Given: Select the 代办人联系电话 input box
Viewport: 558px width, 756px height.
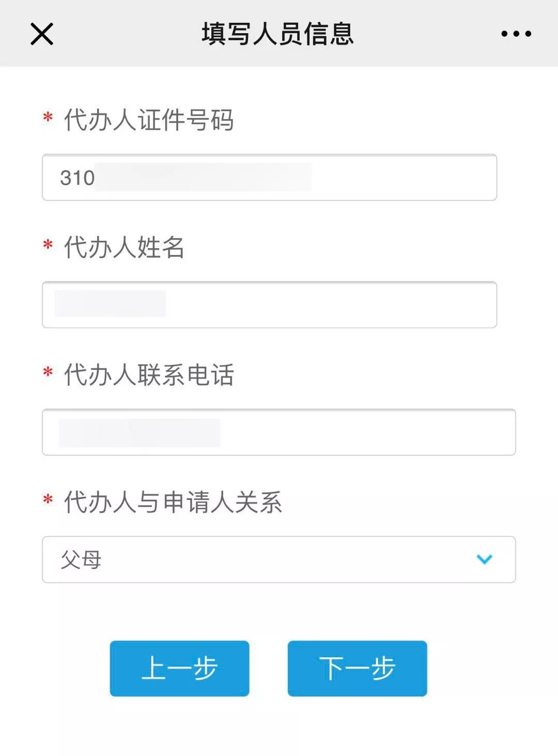Looking at the screenshot, I should coord(279,432).
